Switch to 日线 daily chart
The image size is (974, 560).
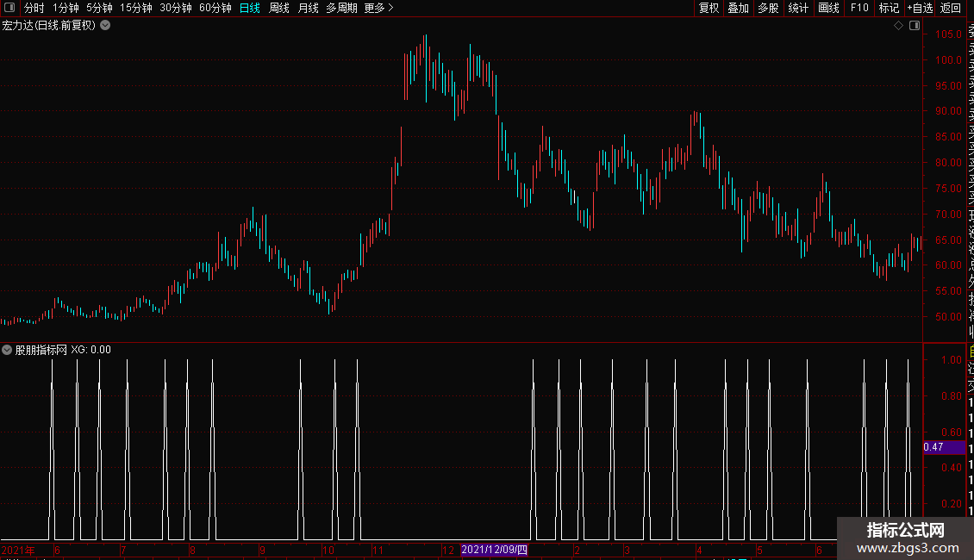(x=250, y=8)
